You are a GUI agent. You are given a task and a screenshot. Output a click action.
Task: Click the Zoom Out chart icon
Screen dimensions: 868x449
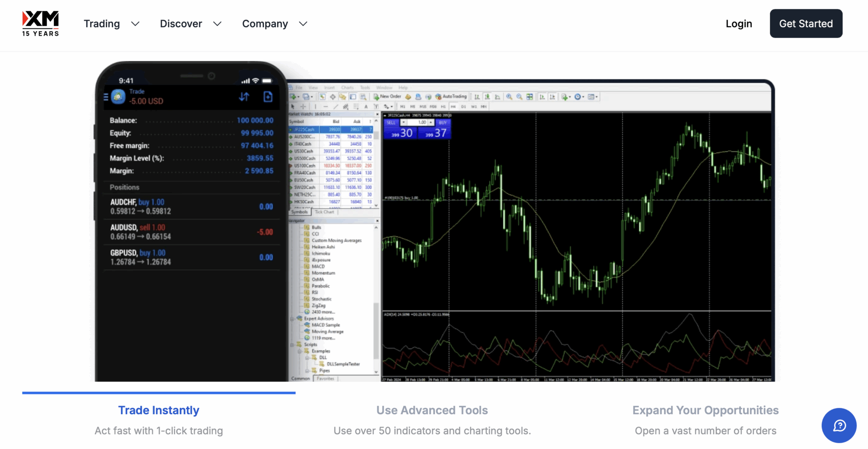tap(519, 97)
